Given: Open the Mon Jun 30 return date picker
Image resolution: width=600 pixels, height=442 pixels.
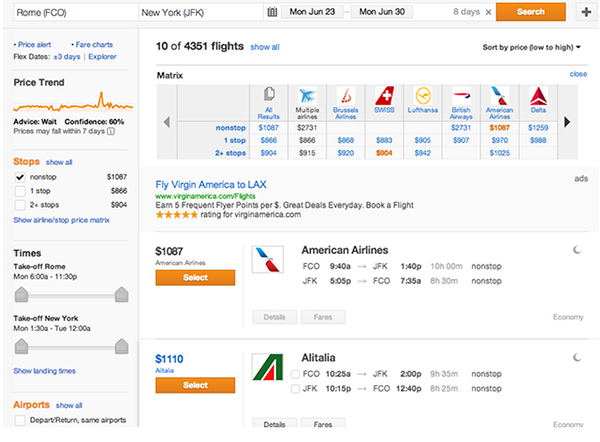Looking at the screenshot, I should click(x=382, y=12).
